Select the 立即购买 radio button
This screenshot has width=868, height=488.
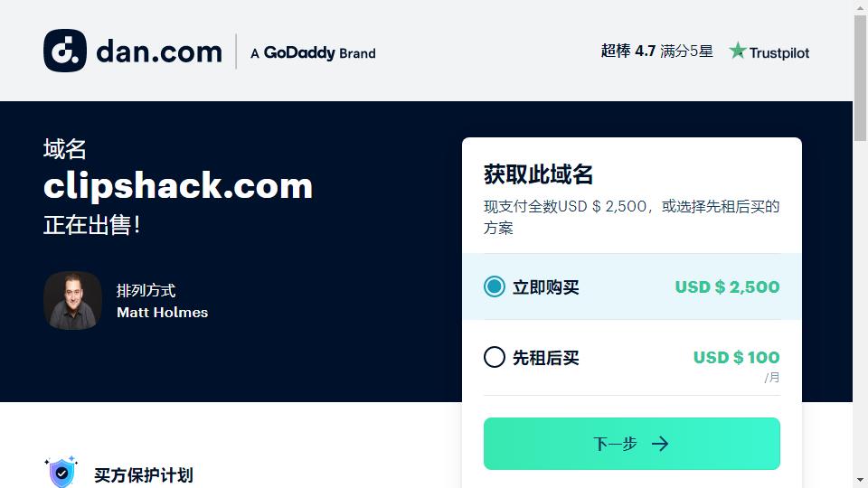point(495,286)
